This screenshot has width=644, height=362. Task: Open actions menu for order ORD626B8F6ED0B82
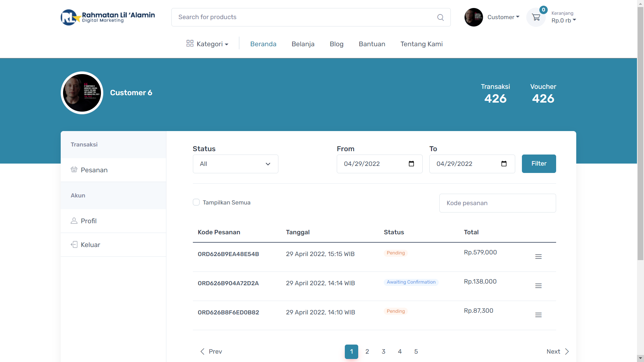(x=538, y=315)
